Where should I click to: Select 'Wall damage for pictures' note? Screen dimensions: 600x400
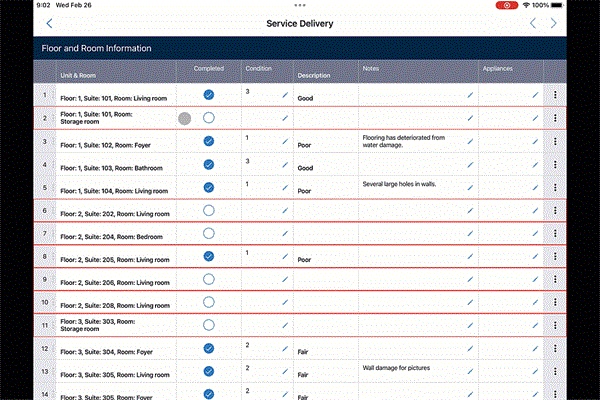tap(396, 368)
